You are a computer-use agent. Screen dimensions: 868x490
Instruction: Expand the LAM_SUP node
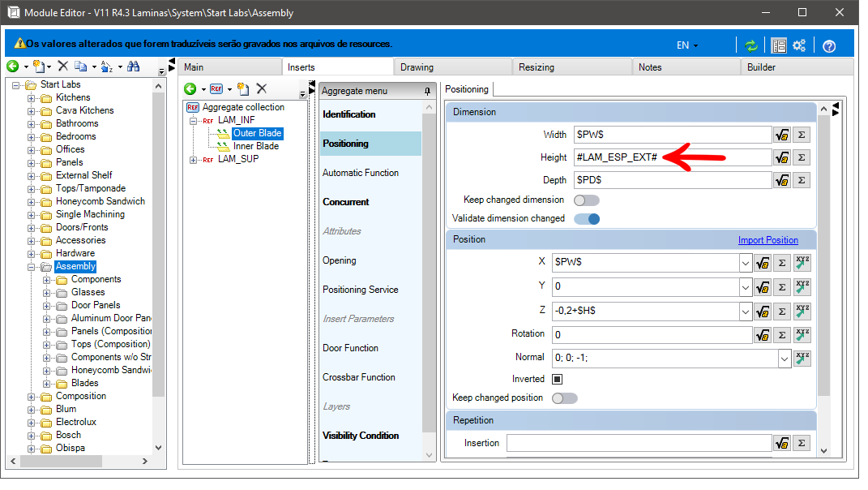(x=193, y=160)
